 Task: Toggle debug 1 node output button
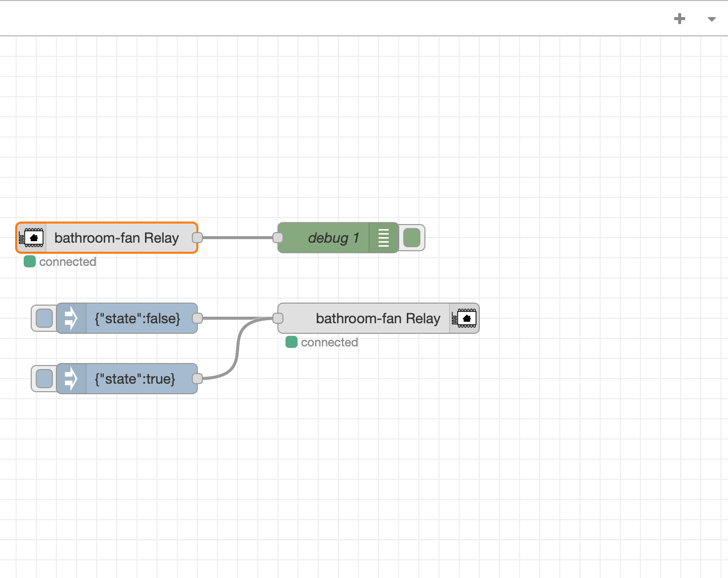pyautogui.click(x=412, y=238)
